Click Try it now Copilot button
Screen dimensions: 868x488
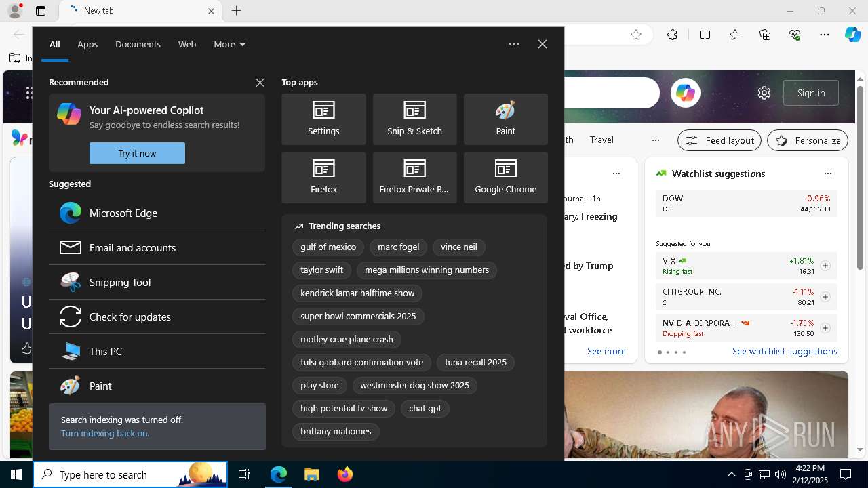pos(137,153)
